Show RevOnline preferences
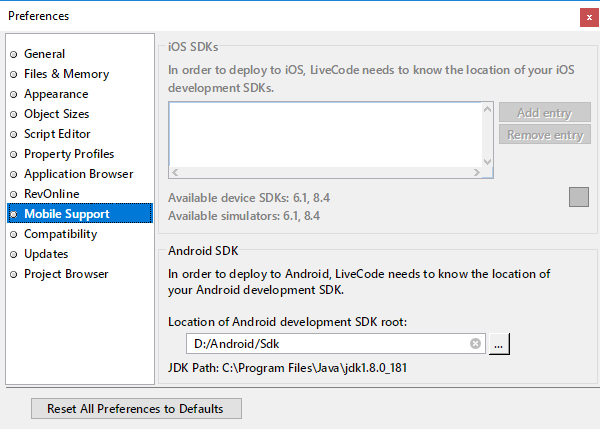Viewport: 600px width, 429px height. click(x=51, y=194)
